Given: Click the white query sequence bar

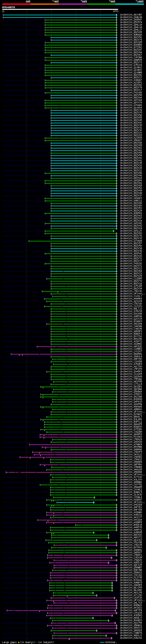Looking at the screenshot, I should (x=60, y=10).
